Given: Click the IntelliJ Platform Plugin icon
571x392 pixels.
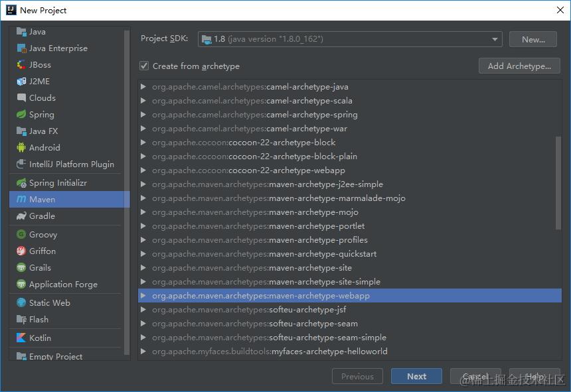Looking at the screenshot, I should coord(21,164).
